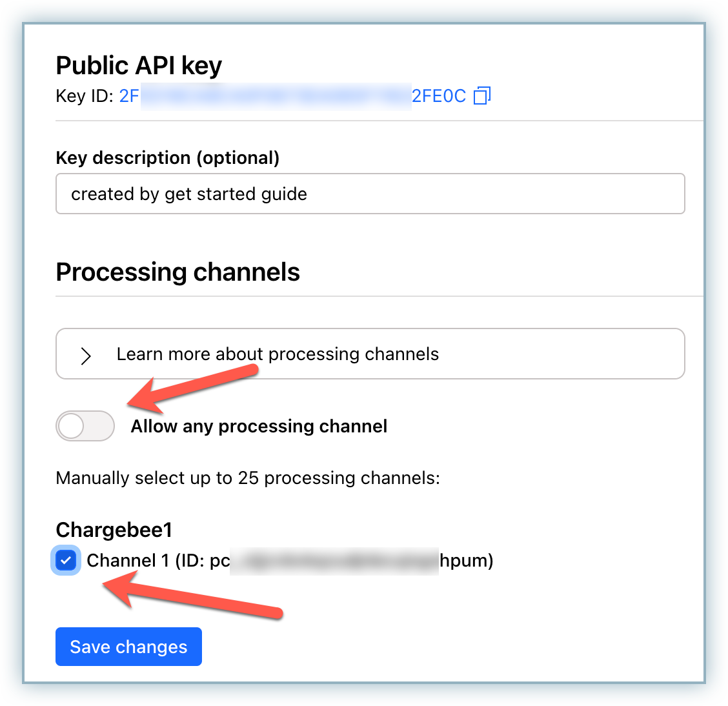Click the Chargebee1 group heading
The width and height of the screenshot is (728, 706).
[x=114, y=530]
